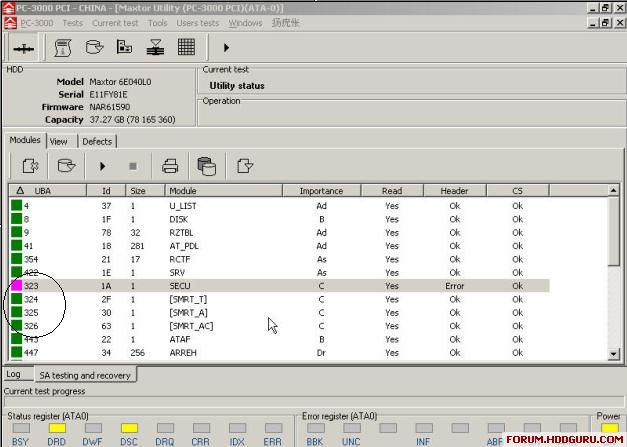Image resolution: width=627 pixels, height=447 pixels.
Task: Select the RZTBL module row
Action: (279, 233)
